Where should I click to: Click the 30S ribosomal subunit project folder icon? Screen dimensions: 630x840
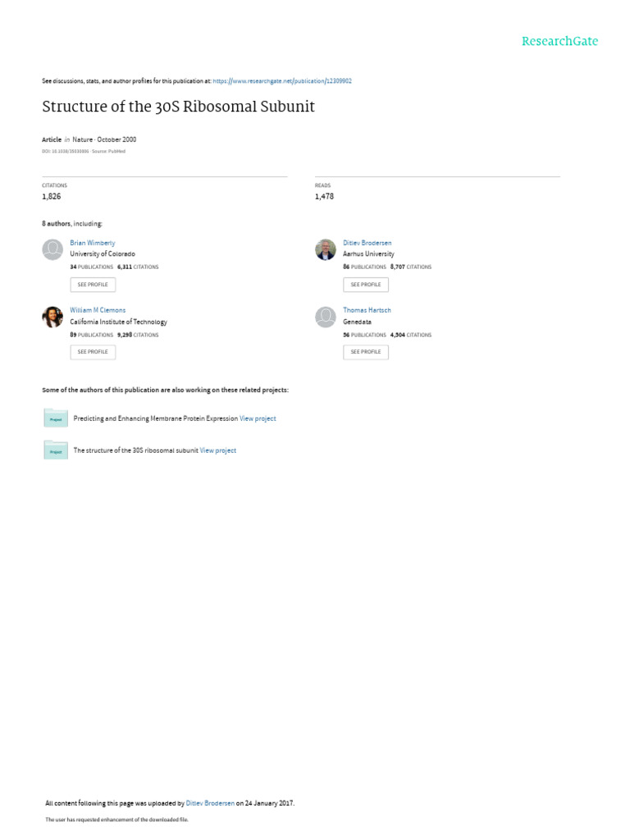tap(56, 450)
